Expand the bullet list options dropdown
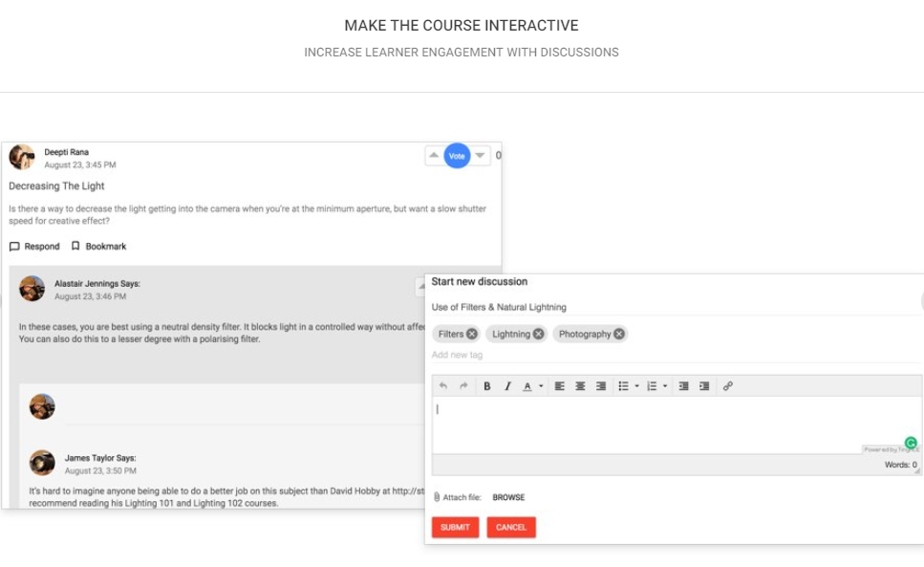The width and height of the screenshot is (924, 567). [636, 386]
